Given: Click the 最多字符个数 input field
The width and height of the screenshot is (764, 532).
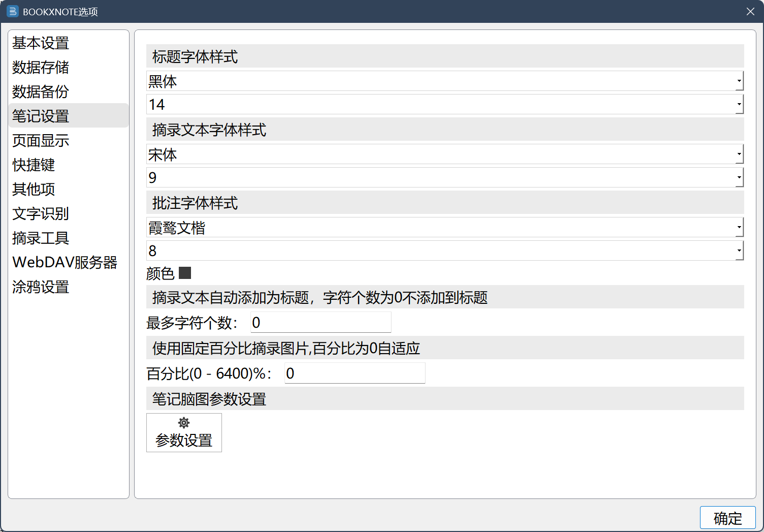Looking at the screenshot, I should [321, 323].
